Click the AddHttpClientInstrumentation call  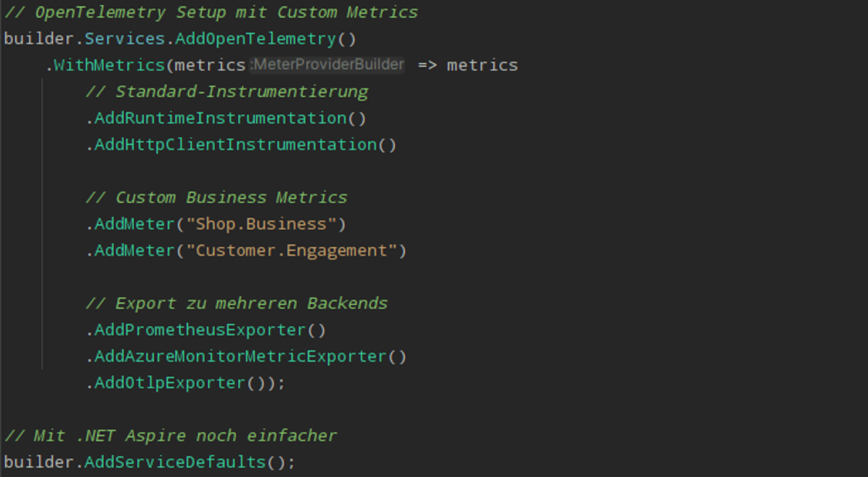coord(236,145)
